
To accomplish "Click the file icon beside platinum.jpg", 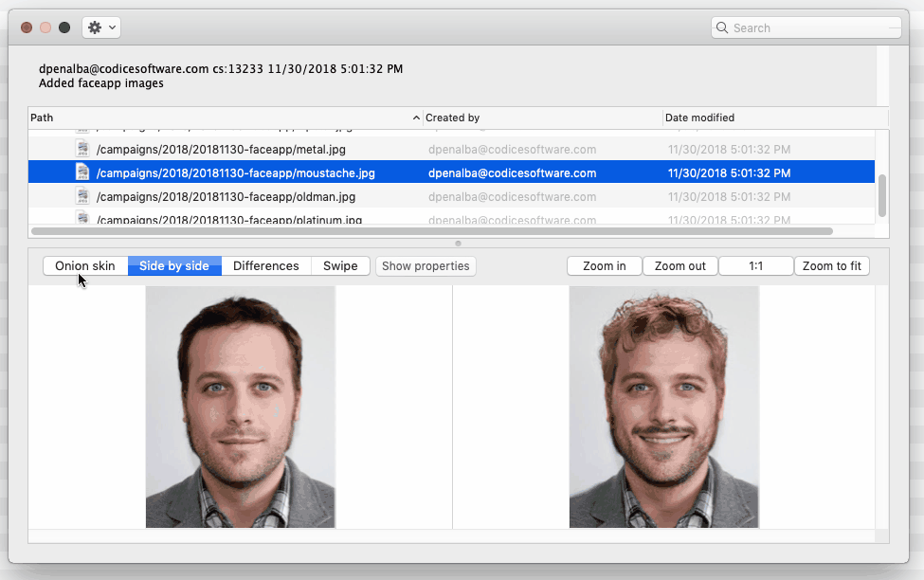I will [x=82, y=217].
